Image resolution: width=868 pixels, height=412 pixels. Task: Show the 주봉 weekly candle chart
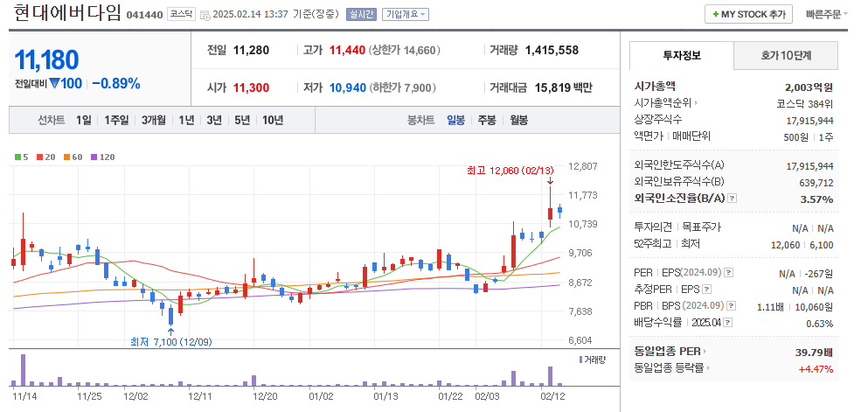point(487,120)
